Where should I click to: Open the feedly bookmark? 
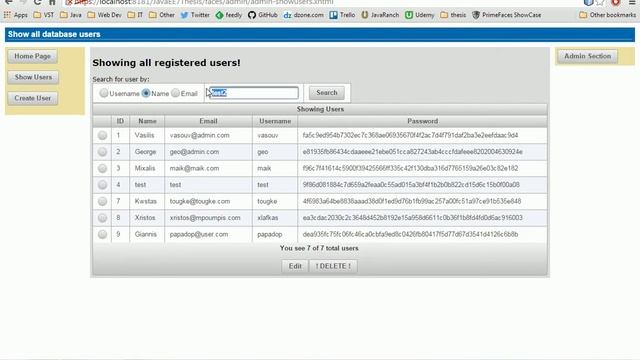229,15
